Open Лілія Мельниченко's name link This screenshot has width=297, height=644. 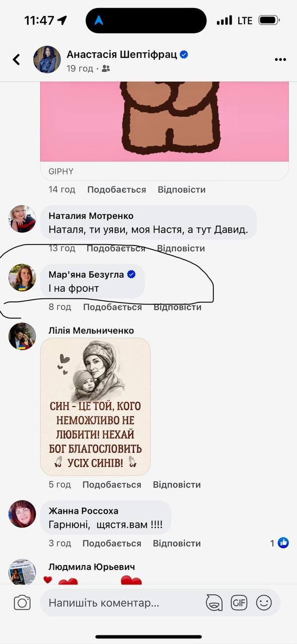(x=91, y=331)
